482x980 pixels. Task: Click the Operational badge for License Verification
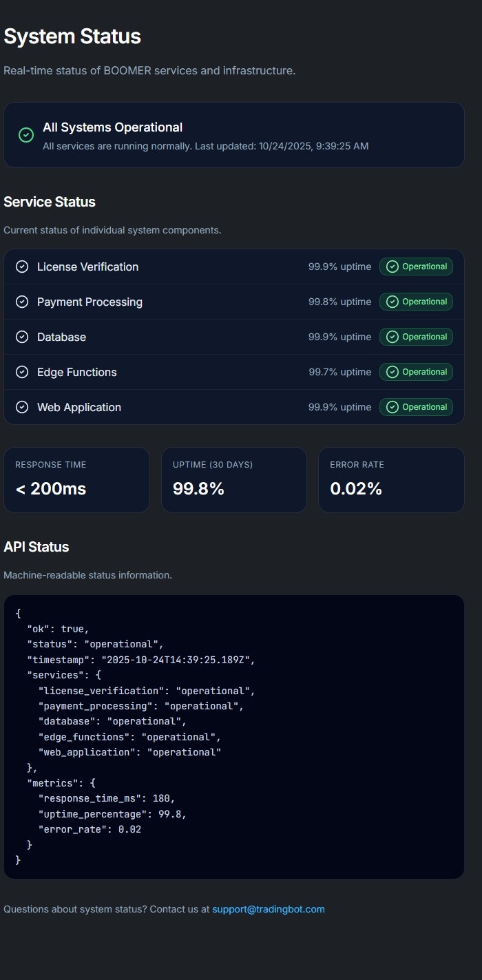tap(416, 267)
